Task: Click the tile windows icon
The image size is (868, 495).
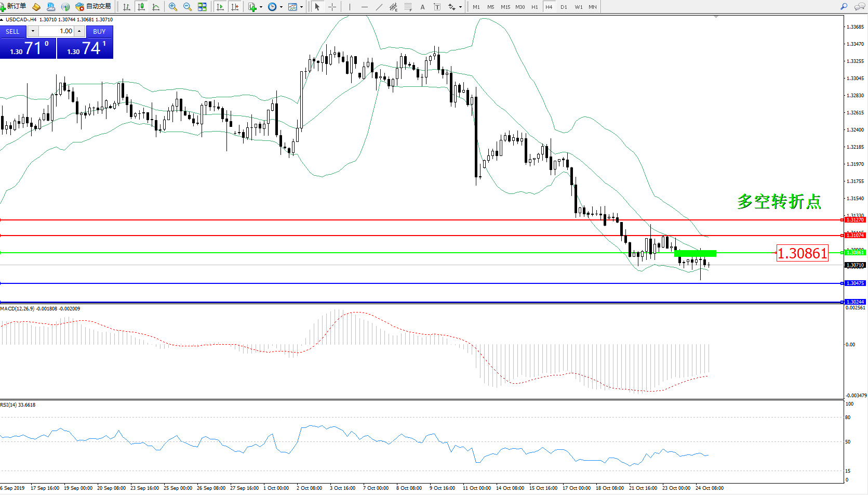Action: 202,7
